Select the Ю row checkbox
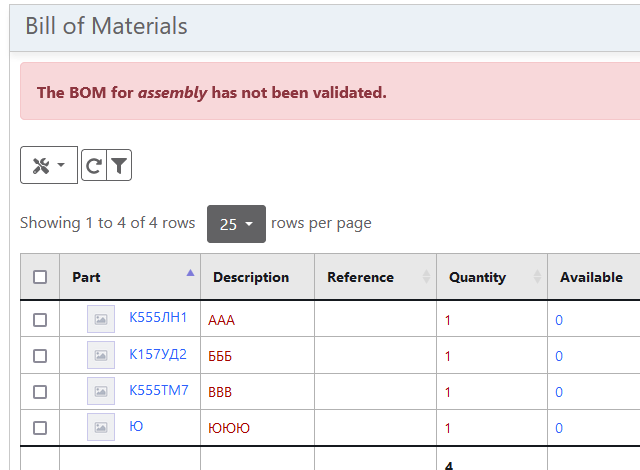Viewport: 640px width, 470px height. click(x=40, y=428)
